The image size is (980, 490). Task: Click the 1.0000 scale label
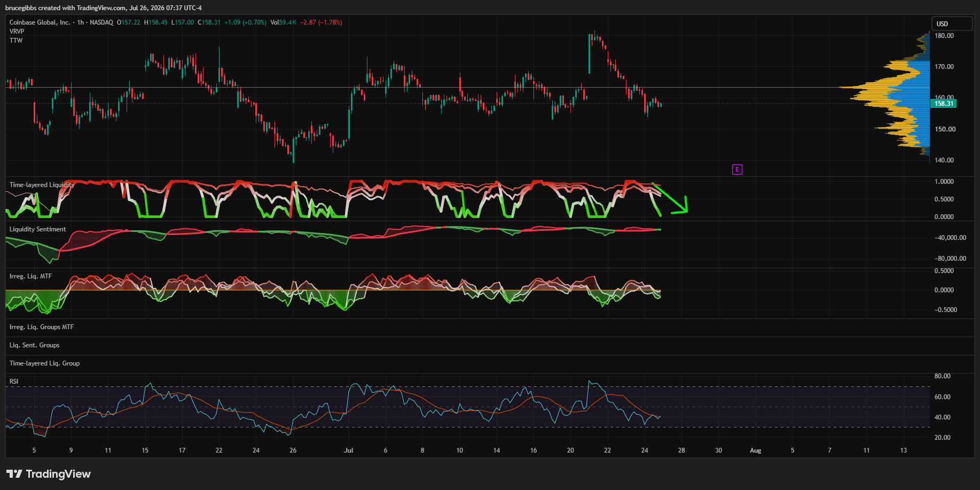click(944, 182)
